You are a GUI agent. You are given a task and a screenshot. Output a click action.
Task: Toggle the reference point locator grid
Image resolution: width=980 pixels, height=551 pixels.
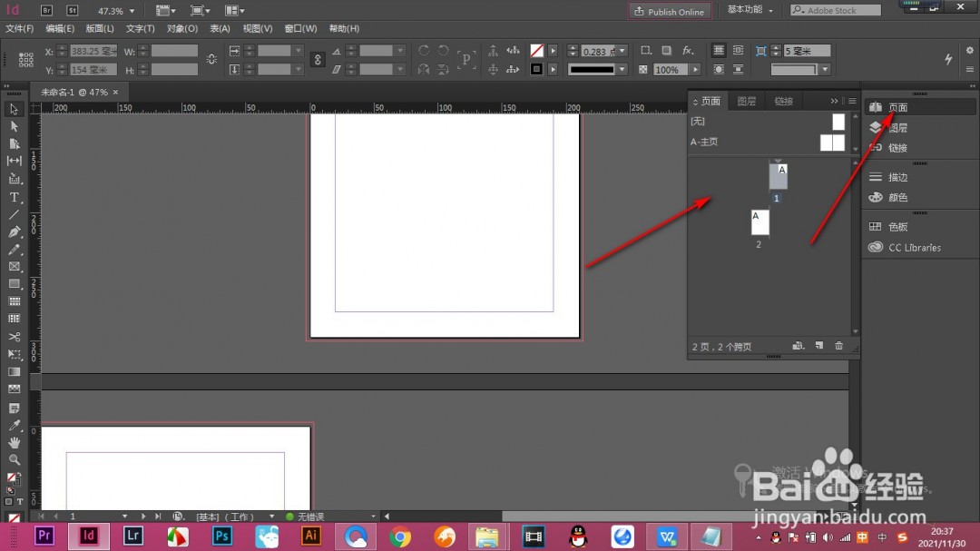click(x=25, y=60)
